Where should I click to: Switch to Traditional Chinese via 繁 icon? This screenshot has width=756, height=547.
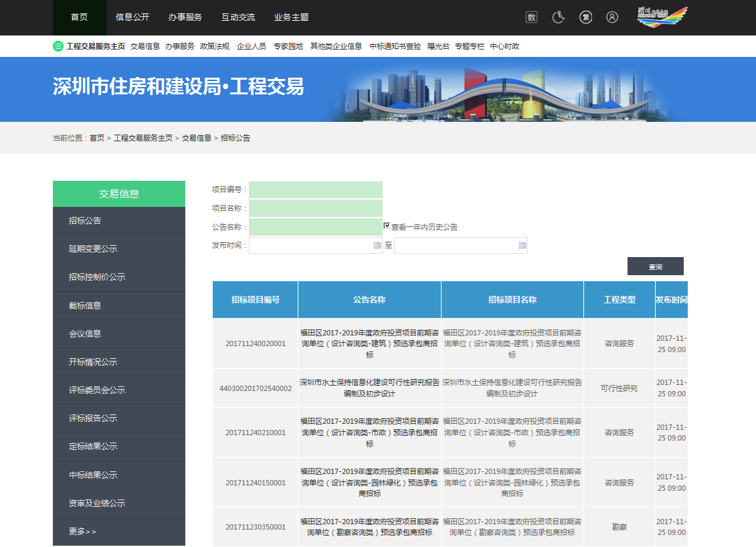(x=585, y=17)
